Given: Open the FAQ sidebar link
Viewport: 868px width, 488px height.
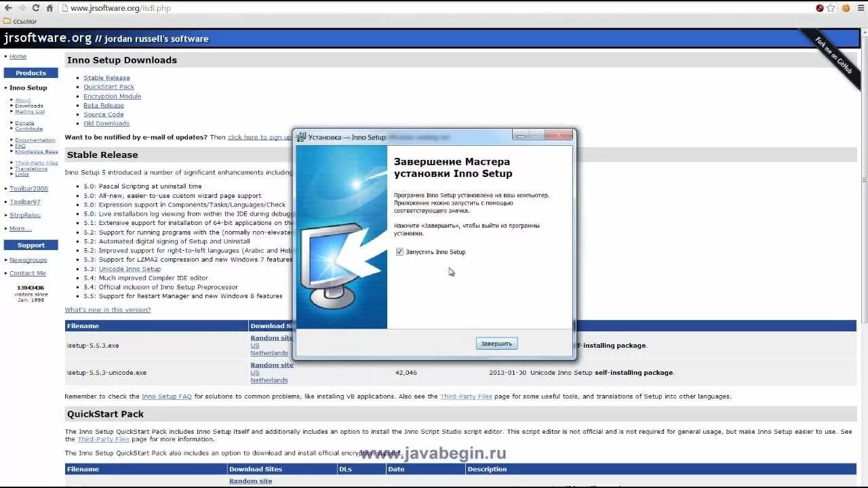Looking at the screenshot, I should click(x=20, y=146).
